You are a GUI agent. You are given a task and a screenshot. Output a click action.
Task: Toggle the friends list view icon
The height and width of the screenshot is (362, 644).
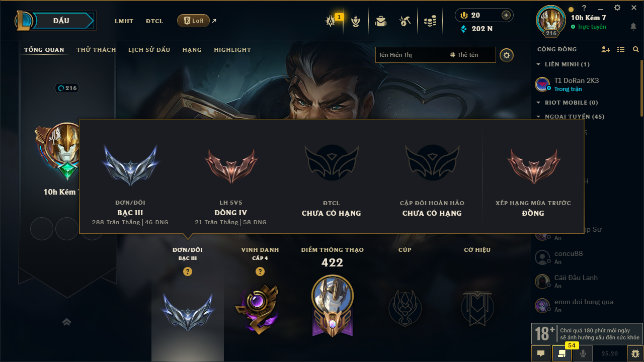621,49
